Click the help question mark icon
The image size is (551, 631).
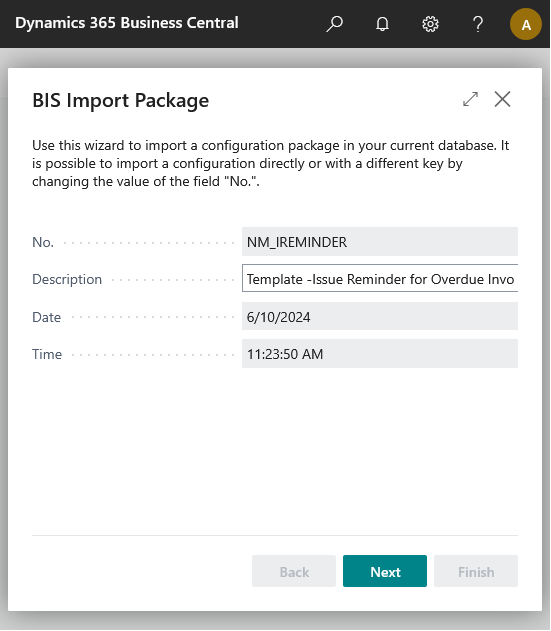point(478,24)
